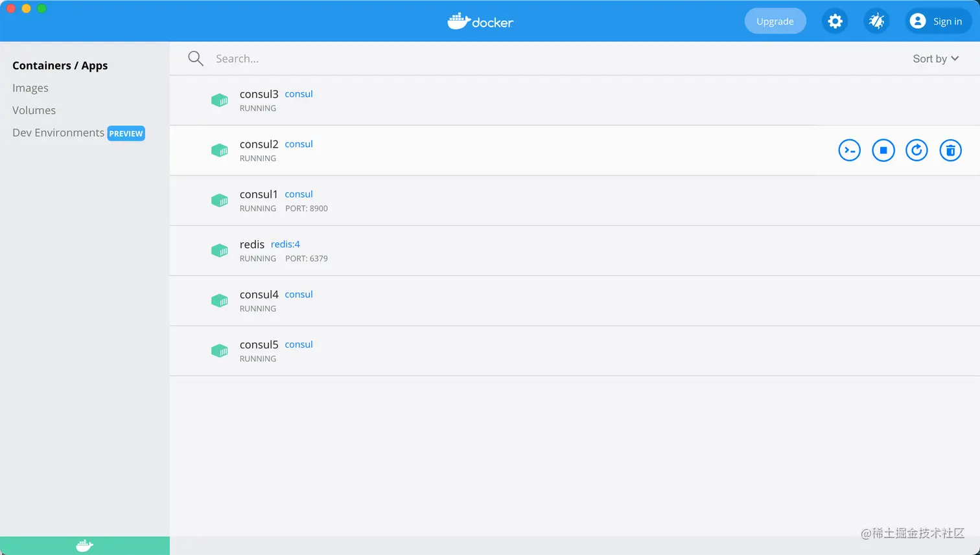Click RUNNING status of consul3

258,108
